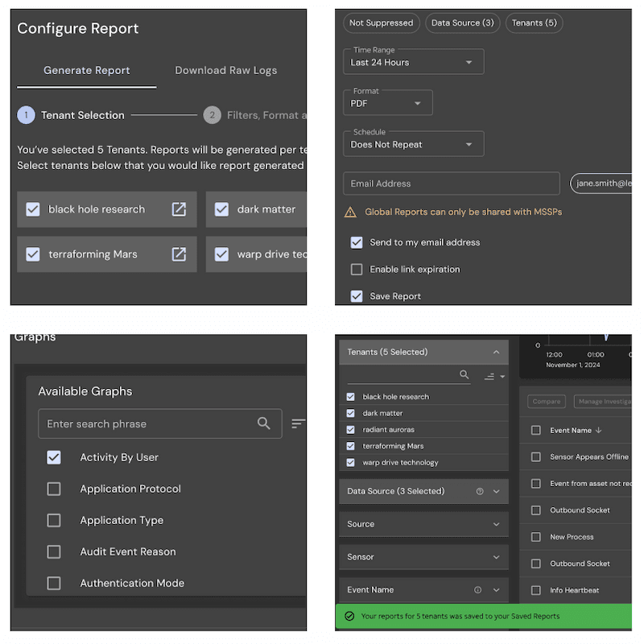Image resolution: width=644 pixels, height=644 pixels.
Task: Click Manage Investigation button
Action: (x=602, y=401)
